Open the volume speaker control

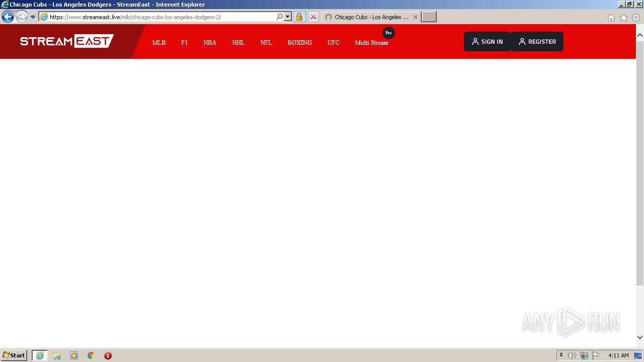click(x=572, y=355)
